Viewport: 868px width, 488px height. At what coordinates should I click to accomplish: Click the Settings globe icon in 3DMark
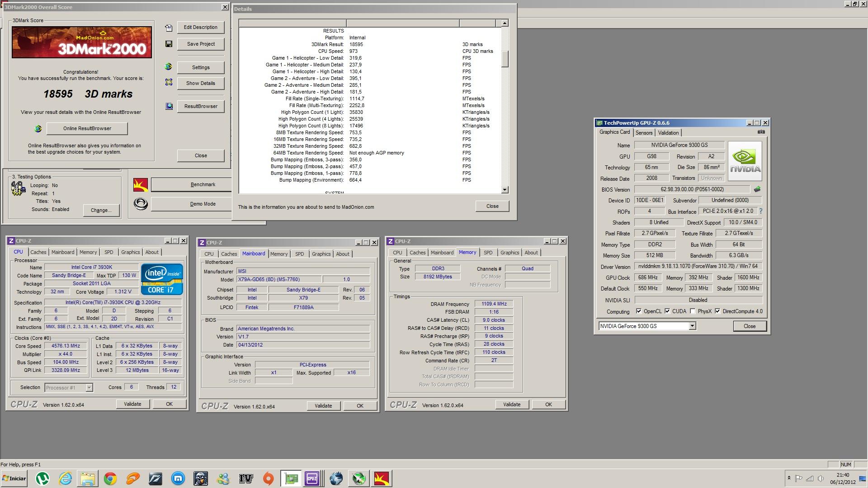[x=169, y=67]
